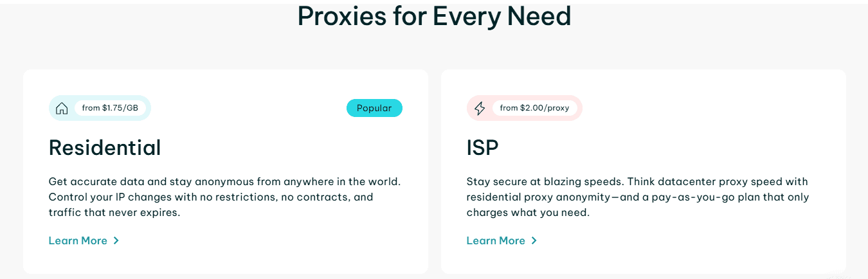Click the Residential card title

coord(105,147)
